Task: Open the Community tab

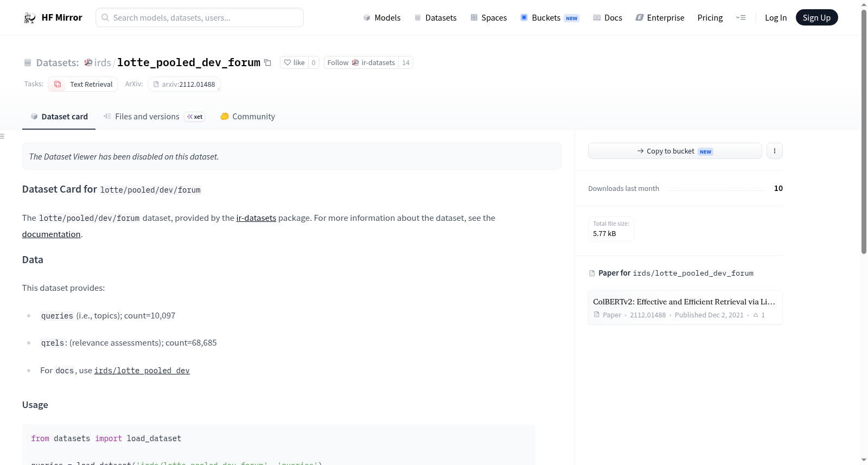Action: (x=248, y=117)
